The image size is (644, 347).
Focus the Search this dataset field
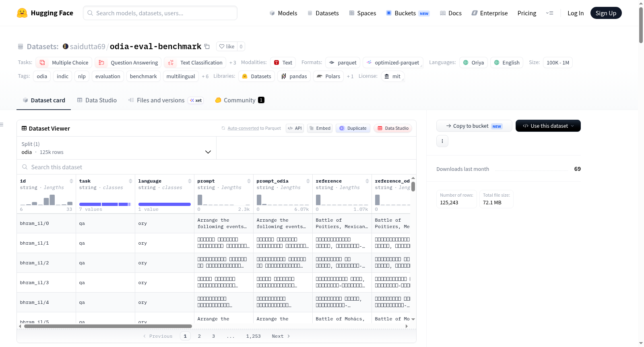217,167
